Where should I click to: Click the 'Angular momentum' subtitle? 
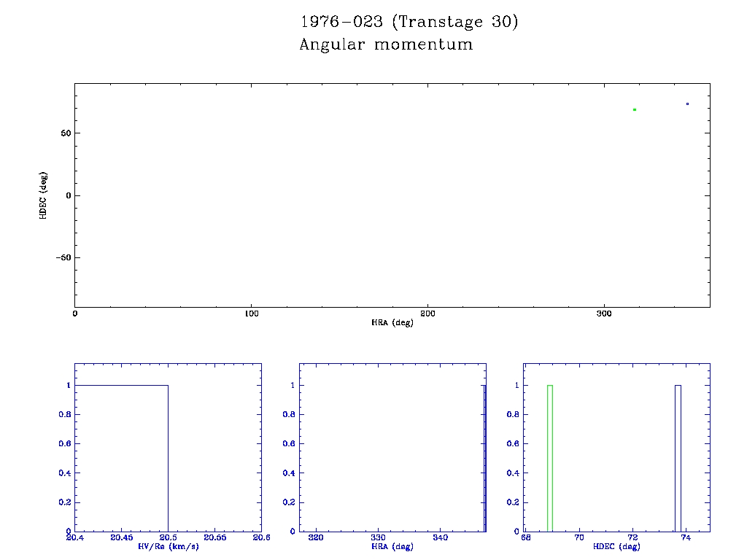tap(386, 45)
